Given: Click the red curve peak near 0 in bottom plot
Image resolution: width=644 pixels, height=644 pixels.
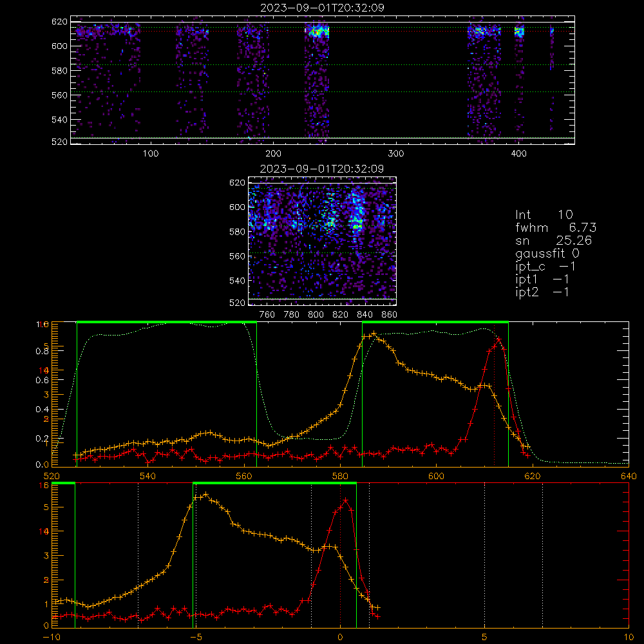Looking at the screenshot, I should pyautogui.click(x=346, y=500).
